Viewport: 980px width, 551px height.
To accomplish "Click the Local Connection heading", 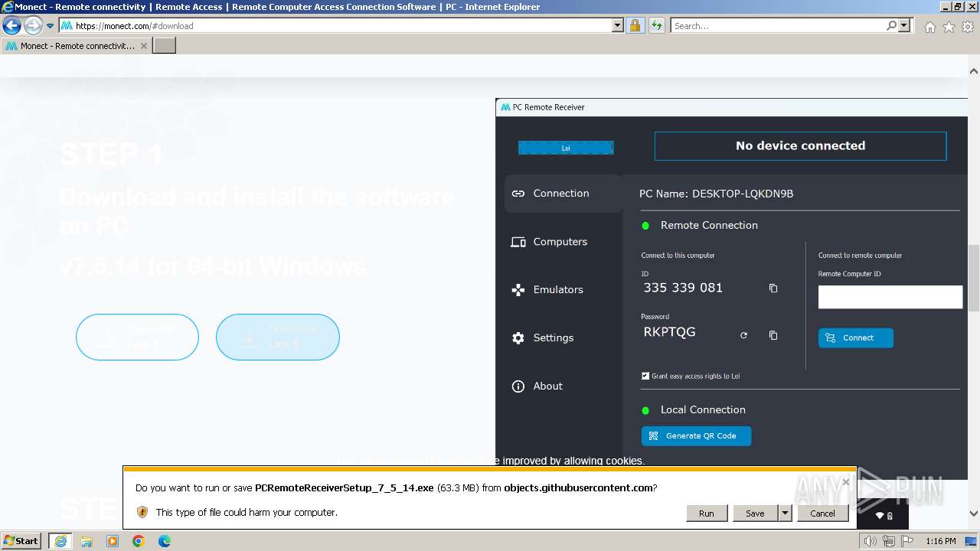I will (703, 410).
